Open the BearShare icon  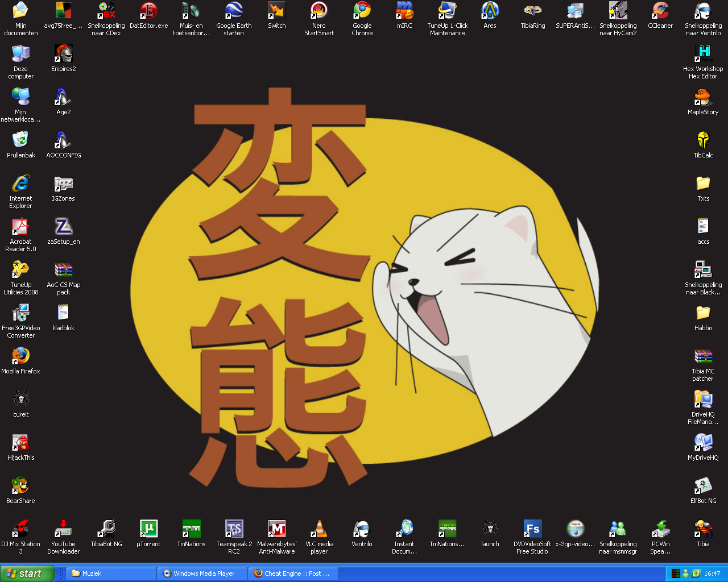pos(20,485)
